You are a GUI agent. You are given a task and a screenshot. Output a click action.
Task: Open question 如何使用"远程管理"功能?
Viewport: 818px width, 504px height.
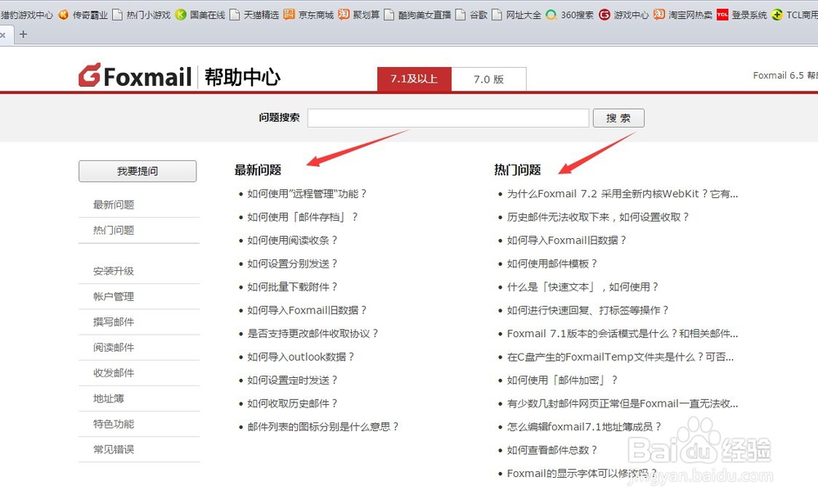[307, 194]
